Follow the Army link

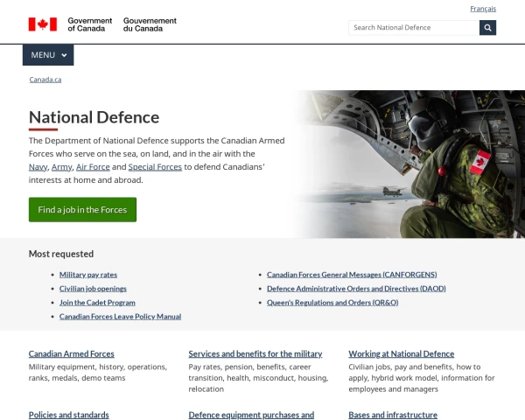pos(62,166)
